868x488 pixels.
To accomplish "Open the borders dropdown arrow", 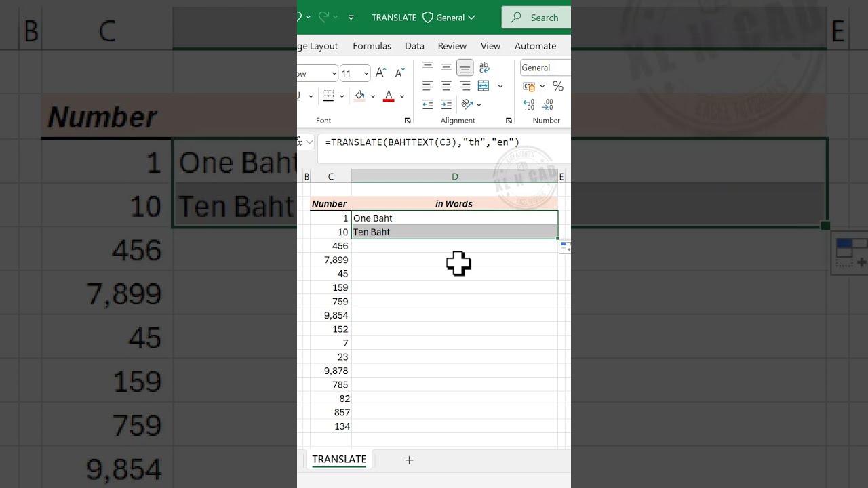I will [342, 96].
